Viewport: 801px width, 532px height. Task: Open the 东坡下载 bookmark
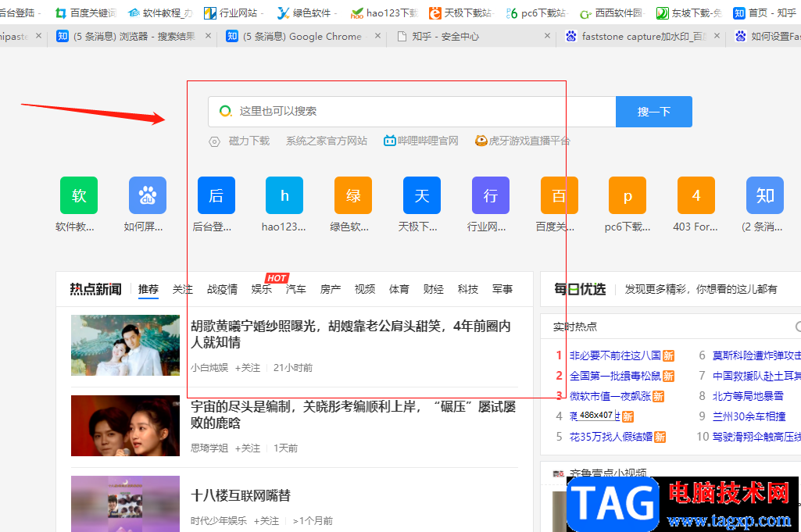[688, 12]
